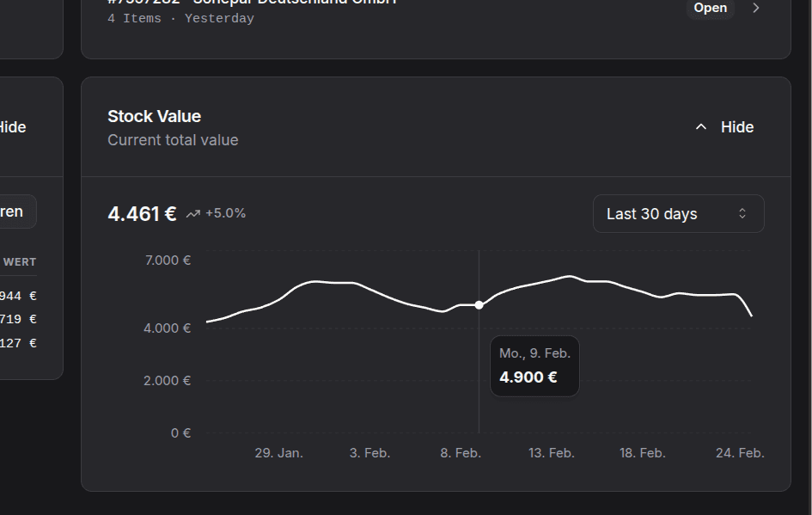Click the Hide label on Stock Value card

pos(736,126)
